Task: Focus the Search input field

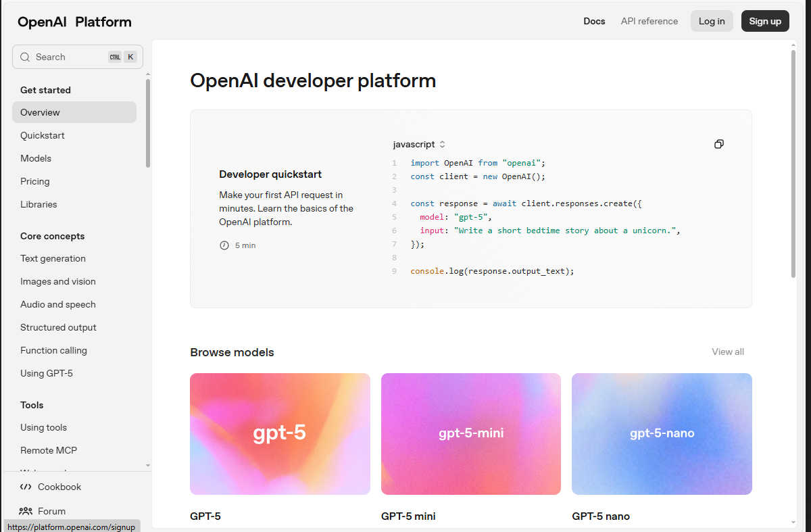Action: point(78,57)
